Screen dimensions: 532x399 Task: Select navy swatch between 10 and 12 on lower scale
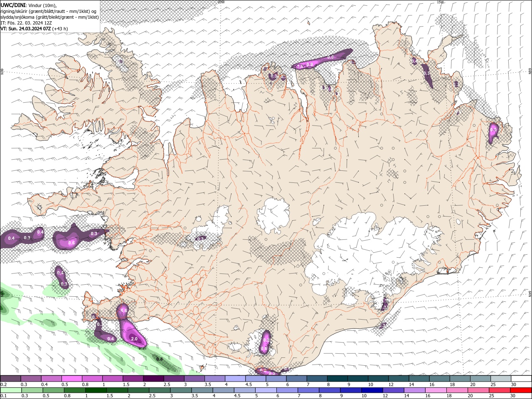pyautogui.click(x=372, y=390)
